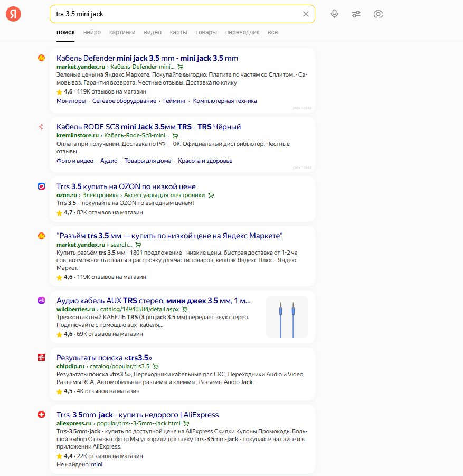The height and width of the screenshot is (476, 463).
Task: Click the AliExpress favicon
Action: tap(42, 414)
